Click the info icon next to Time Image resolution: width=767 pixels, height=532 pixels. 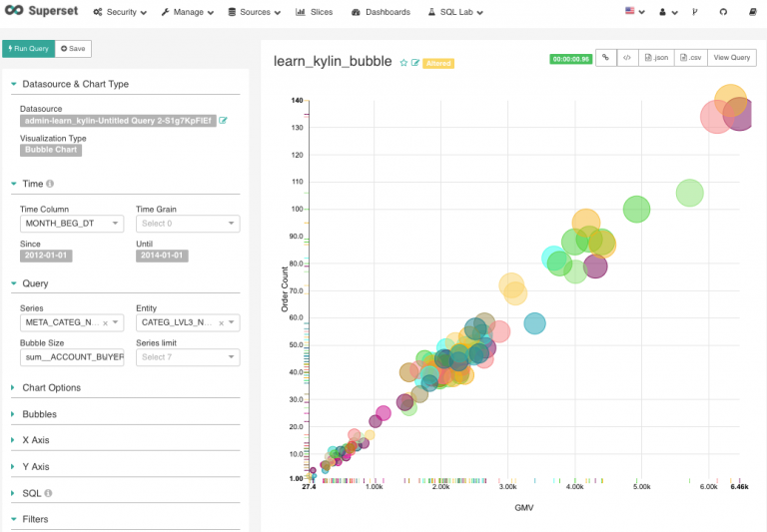tap(50, 184)
